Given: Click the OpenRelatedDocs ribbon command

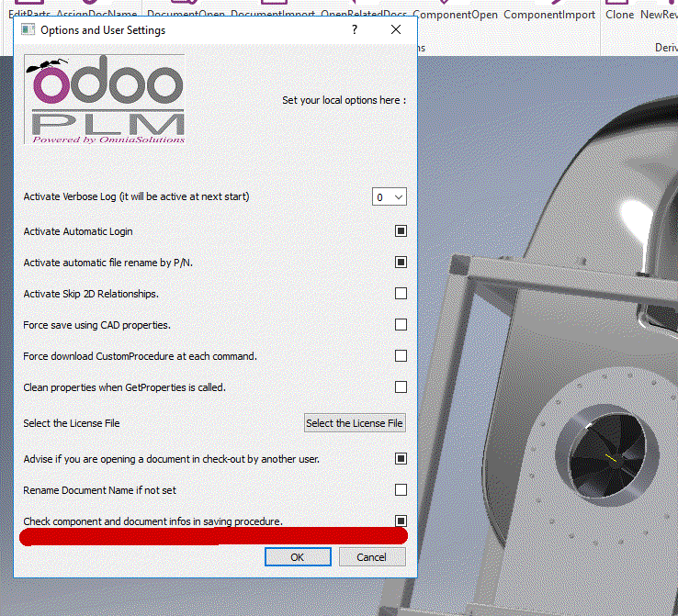Looking at the screenshot, I should click(x=364, y=14).
